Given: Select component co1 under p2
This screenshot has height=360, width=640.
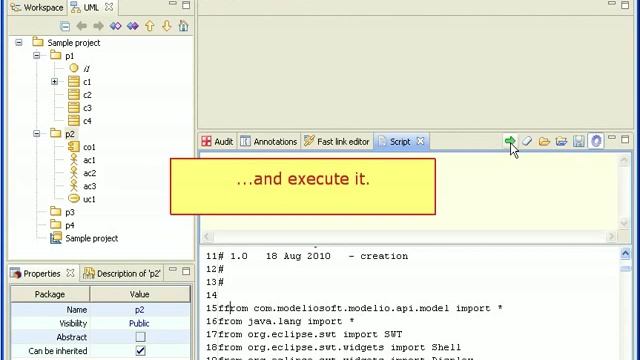Looking at the screenshot, I should 89,147.
